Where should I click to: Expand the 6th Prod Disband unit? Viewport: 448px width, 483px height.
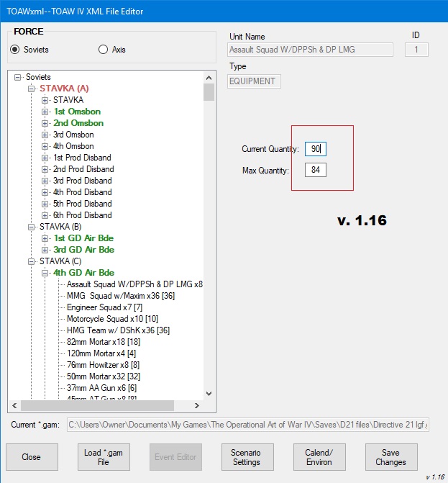point(45,215)
